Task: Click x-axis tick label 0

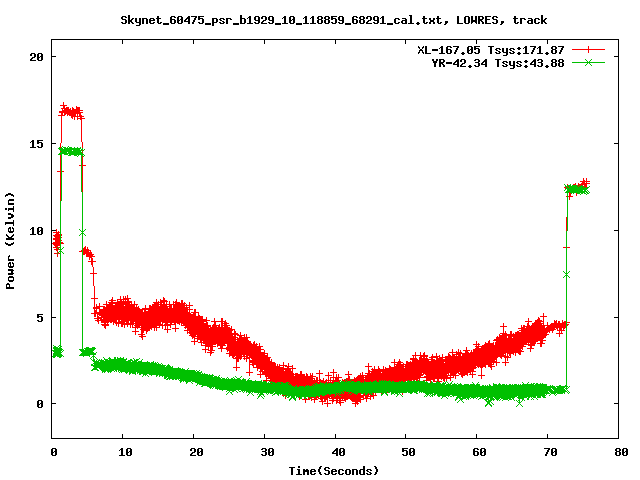Action: pyautogui.click(x=54, y=452)
